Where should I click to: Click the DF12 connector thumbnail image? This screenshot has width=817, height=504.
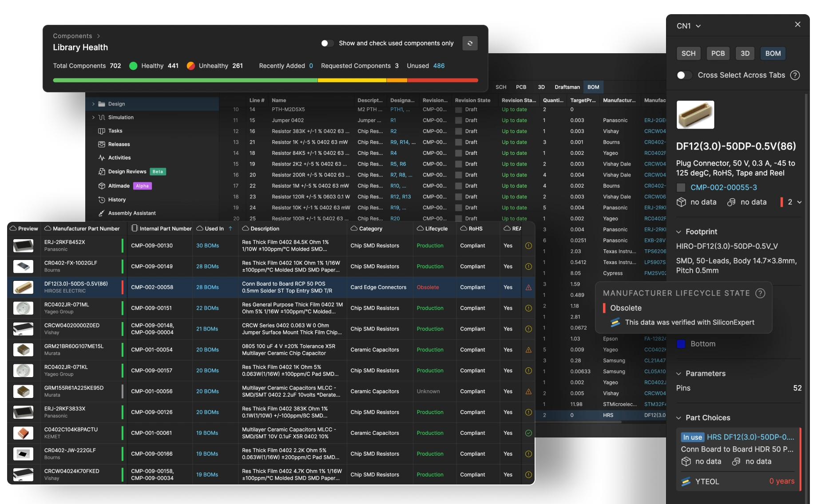[695, 114]
